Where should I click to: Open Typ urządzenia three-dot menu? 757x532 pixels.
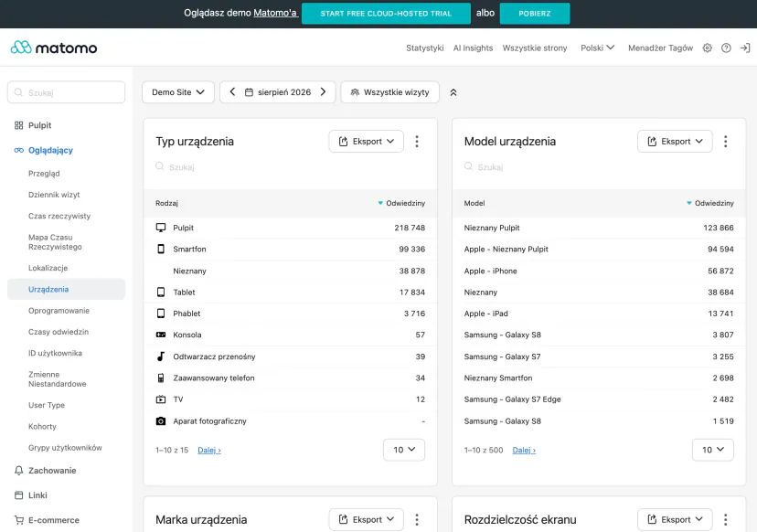click(417, 142)
